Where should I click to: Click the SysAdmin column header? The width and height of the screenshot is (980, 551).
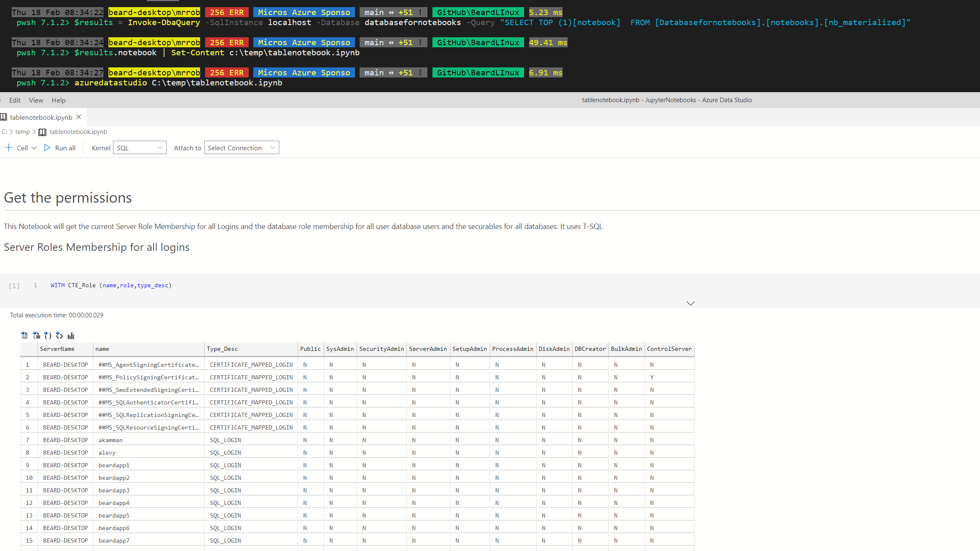tap(340, 349)
